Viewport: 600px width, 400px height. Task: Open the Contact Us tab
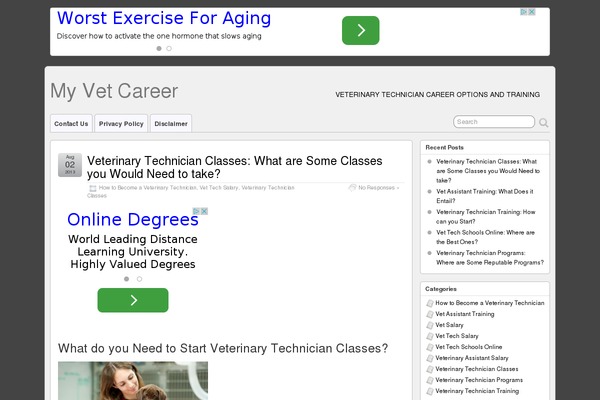(71, 124)
